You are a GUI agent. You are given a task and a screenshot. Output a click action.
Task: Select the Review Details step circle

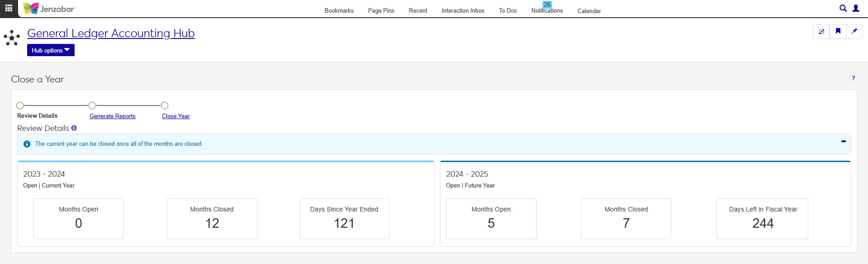click(x=20, y=106)
